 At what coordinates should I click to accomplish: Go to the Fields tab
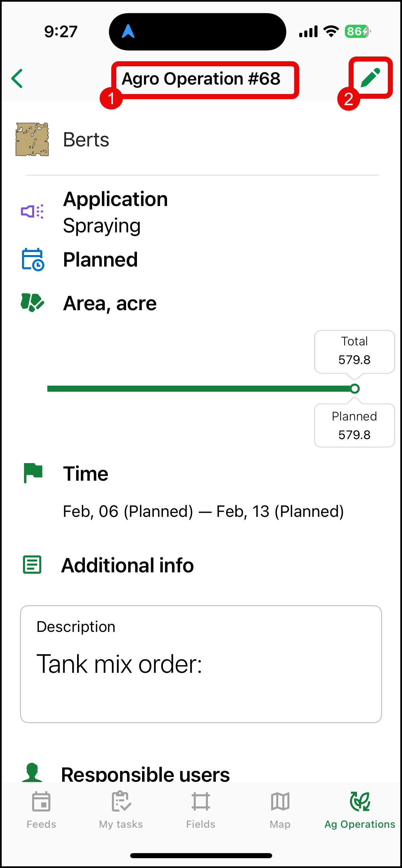pos(200,809)
